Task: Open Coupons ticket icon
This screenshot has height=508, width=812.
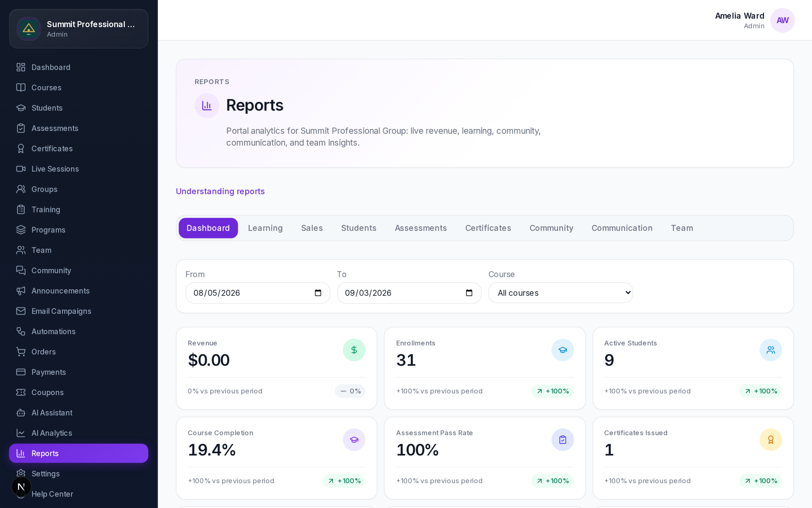Action: coord(21,392)
